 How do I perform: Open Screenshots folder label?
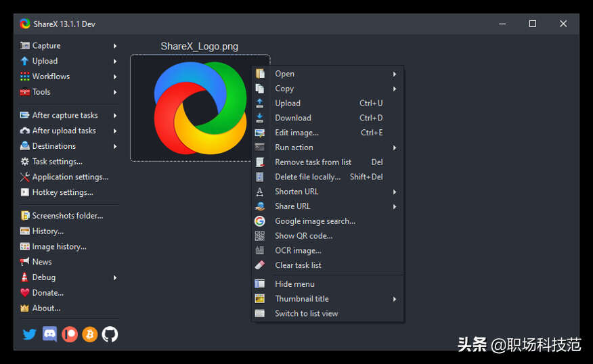68,215
